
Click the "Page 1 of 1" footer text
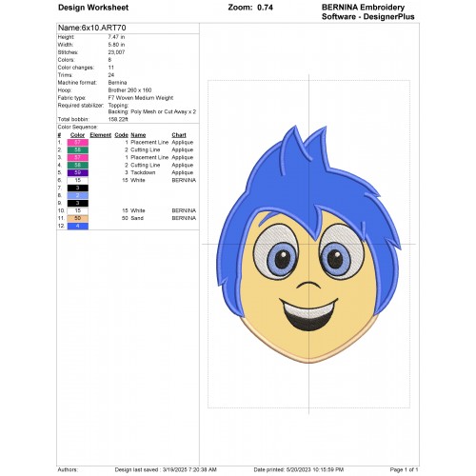(404, 469)
